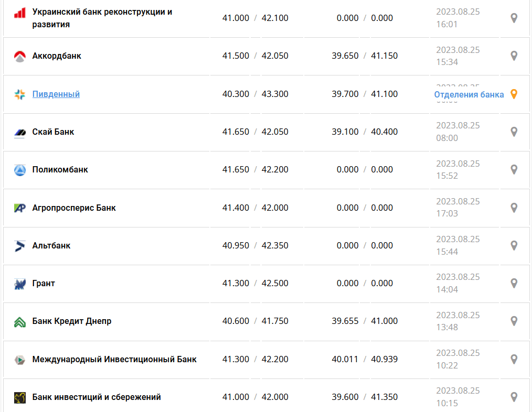Click the Альтбанк name text

(51, 245)
